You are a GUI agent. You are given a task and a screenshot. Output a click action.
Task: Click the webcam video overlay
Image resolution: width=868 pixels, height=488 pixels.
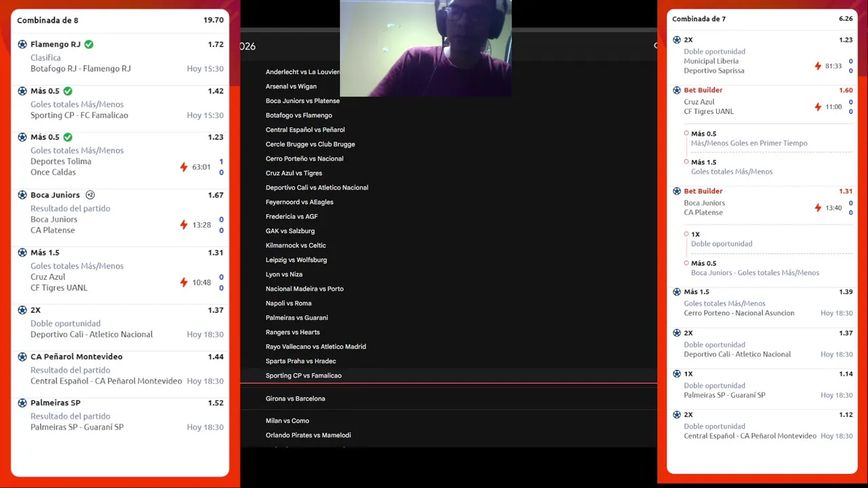click(x=425, y=48)
